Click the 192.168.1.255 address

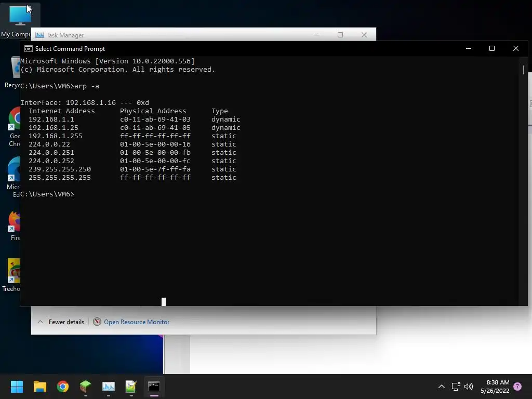tap(55, 136)
